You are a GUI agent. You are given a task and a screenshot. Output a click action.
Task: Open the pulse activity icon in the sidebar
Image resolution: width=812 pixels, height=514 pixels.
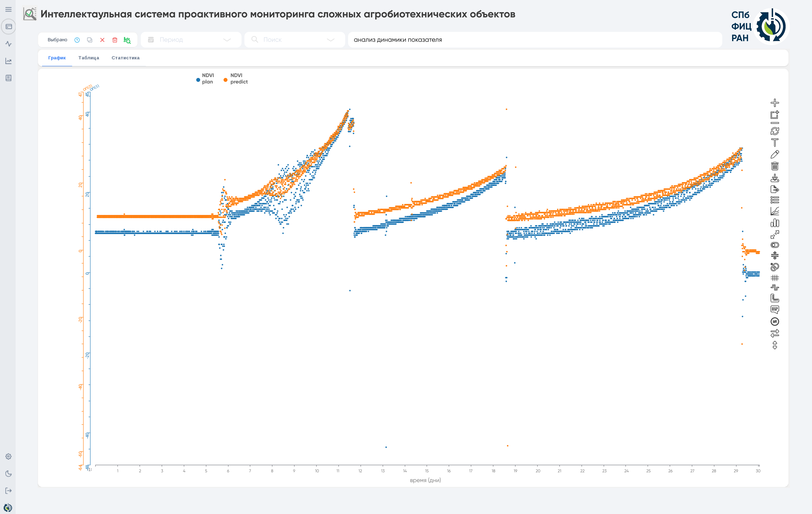coord(8,44)
